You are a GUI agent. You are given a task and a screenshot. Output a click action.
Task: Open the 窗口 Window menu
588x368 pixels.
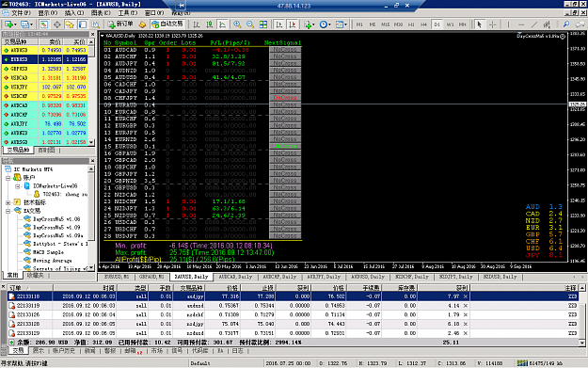154,13
